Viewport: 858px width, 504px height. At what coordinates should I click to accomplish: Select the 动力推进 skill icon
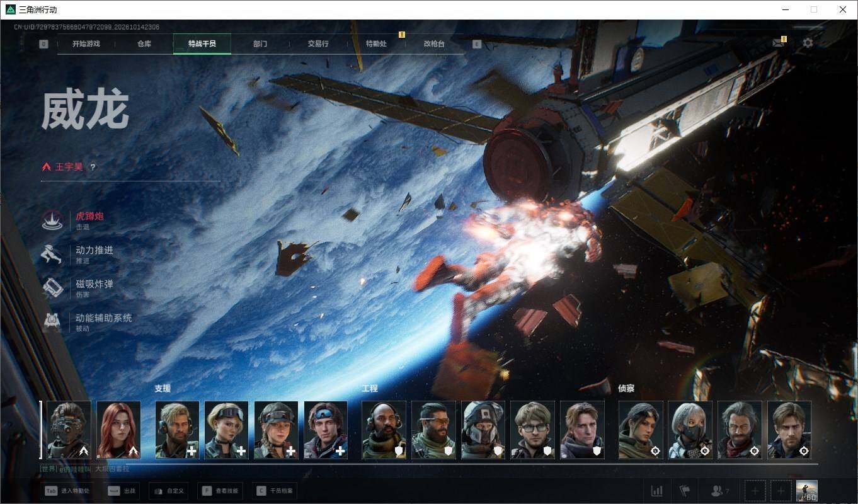tap(52, 254)
